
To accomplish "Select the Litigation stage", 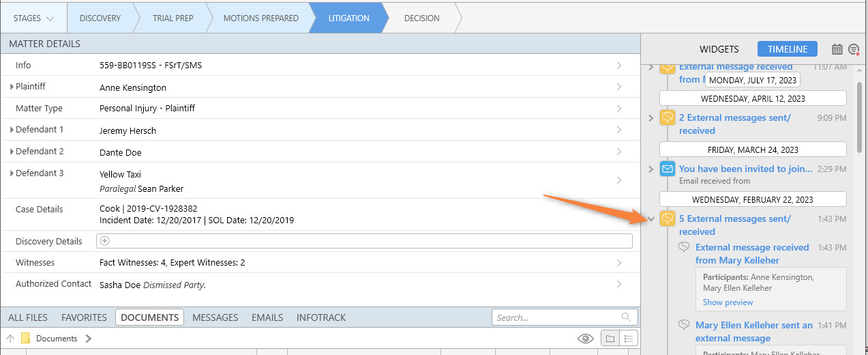I will [349, 18].
